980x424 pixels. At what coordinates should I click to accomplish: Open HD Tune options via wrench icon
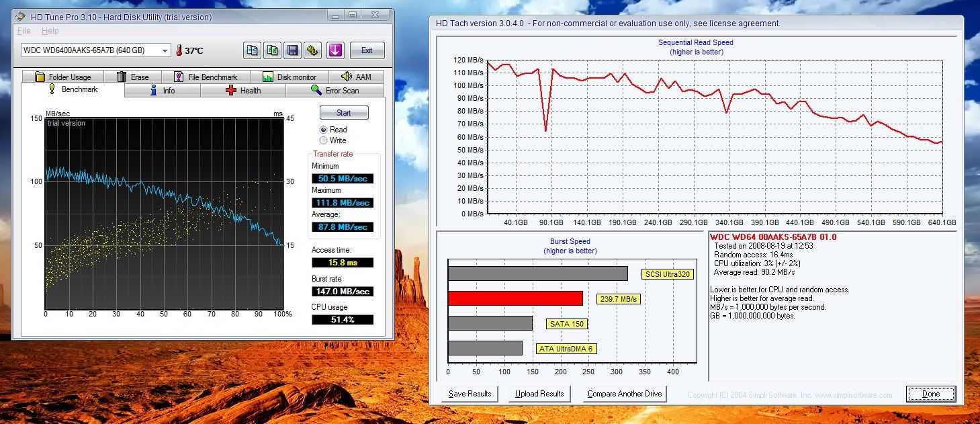[x=312, y=50]
